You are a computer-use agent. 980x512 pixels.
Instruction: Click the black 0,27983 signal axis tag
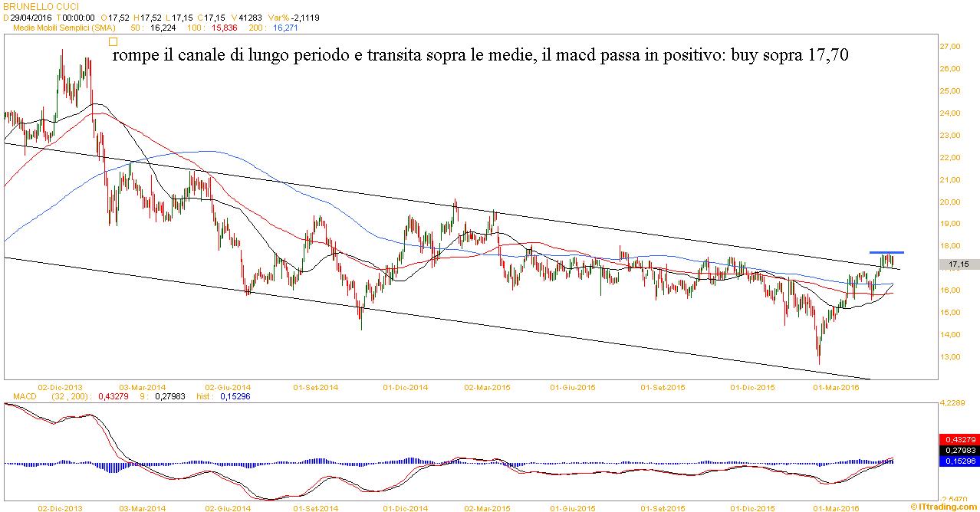click(959, 450)
